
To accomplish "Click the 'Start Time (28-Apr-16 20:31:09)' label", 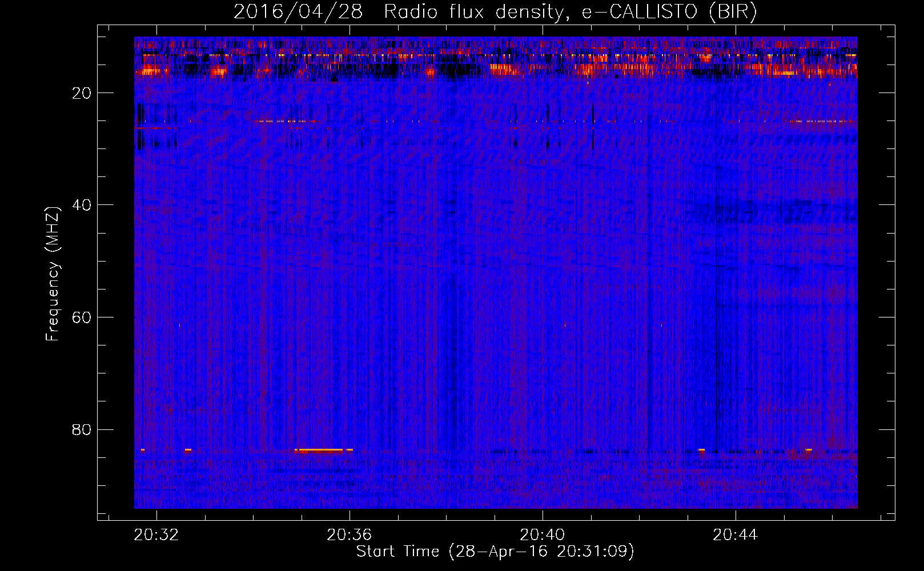I will (x=495, y=552).
